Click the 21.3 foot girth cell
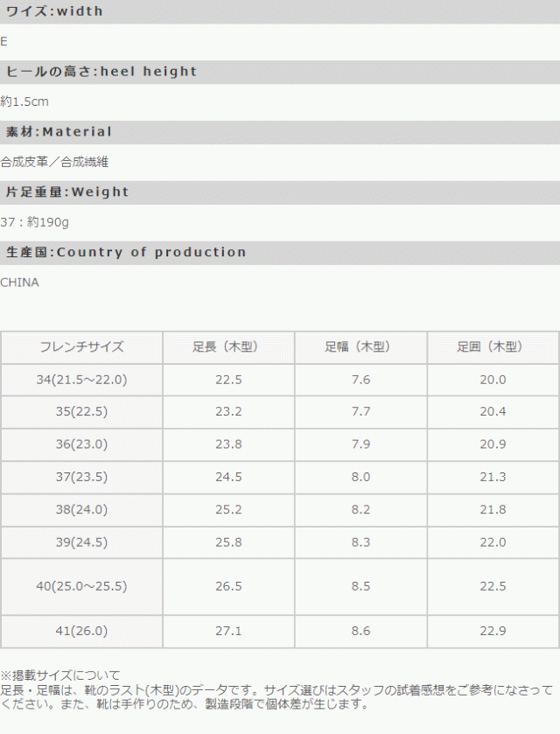 pos(493,478)
